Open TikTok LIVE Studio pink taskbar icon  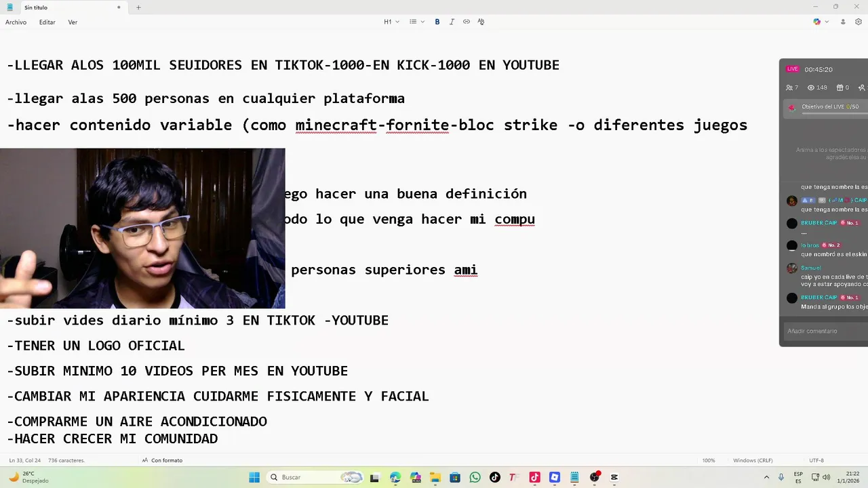pyautogui.click(x=534, y=477)
